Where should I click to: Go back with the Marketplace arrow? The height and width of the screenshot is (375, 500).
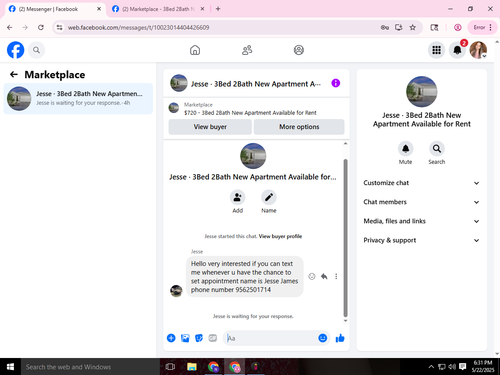[x=14, y=74]
